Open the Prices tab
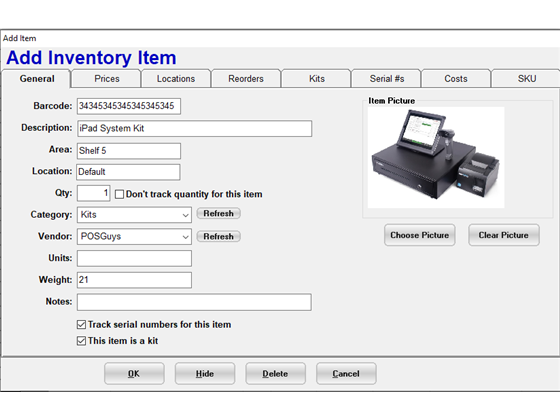The image size is (560, 420). (x=106, y=79)
